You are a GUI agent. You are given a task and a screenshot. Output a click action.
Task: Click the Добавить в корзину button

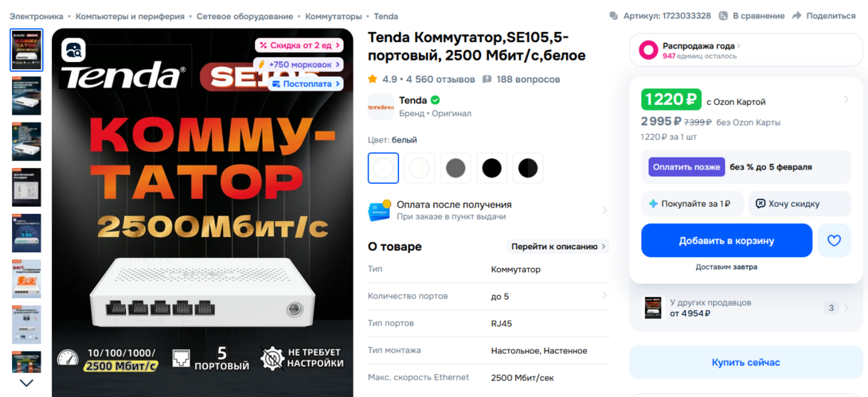[x=726, y=240]
